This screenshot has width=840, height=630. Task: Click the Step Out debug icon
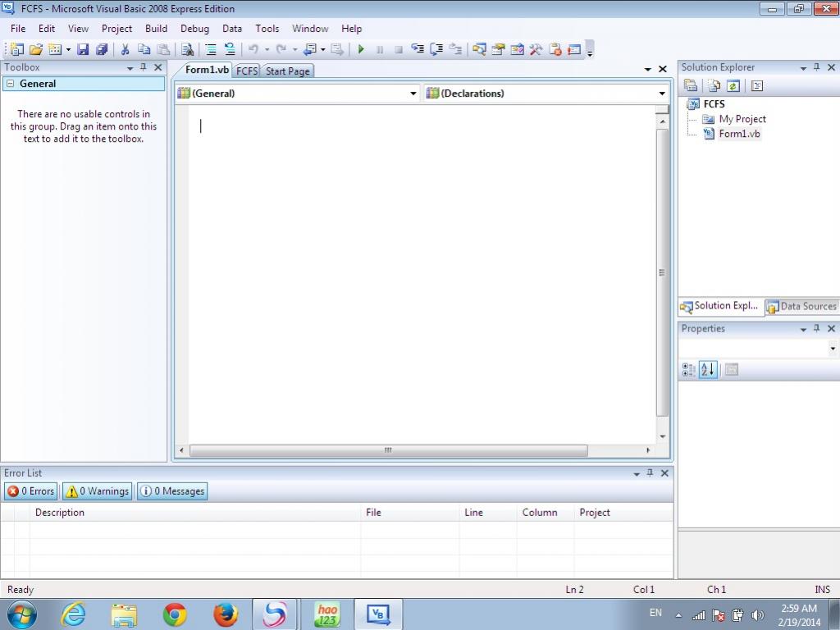coord(455,49)
